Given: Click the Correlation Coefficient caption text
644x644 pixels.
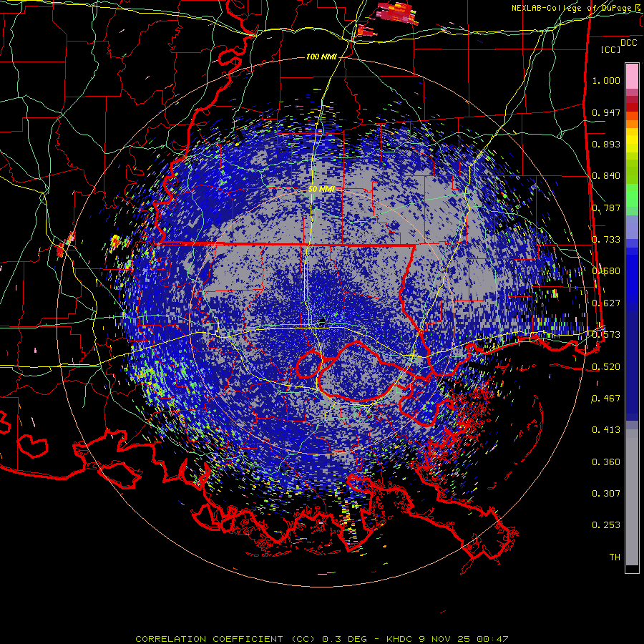Looking at the screenshot, I should pos(322,639).
